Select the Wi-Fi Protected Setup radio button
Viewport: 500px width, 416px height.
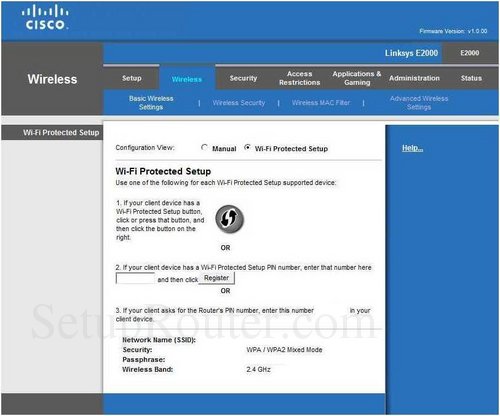click(247, 147)
